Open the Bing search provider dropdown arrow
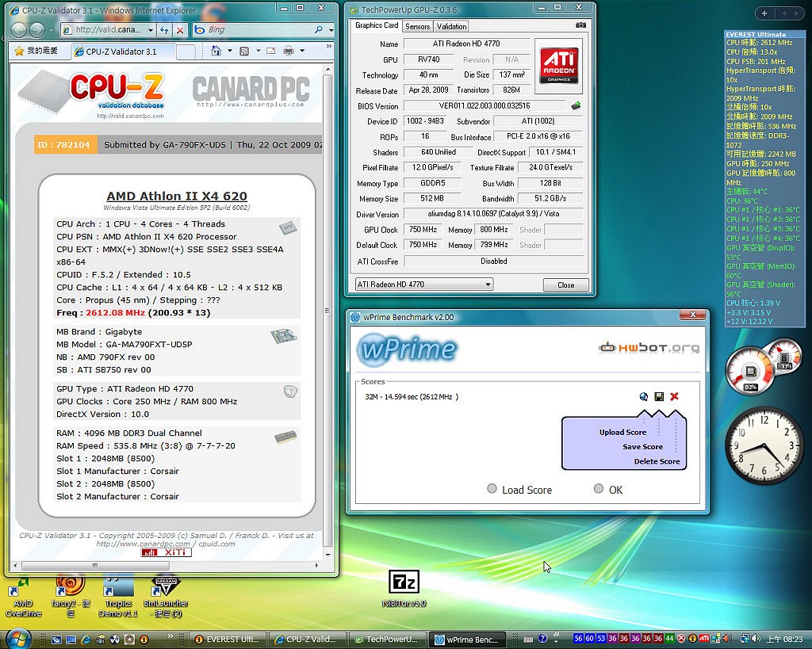The image size is (812, 649). click(331, 30)
